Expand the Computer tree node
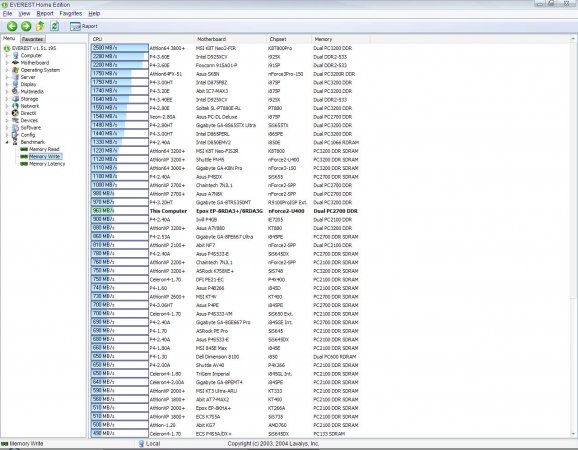578x450 pixels. tap(7, 56)
